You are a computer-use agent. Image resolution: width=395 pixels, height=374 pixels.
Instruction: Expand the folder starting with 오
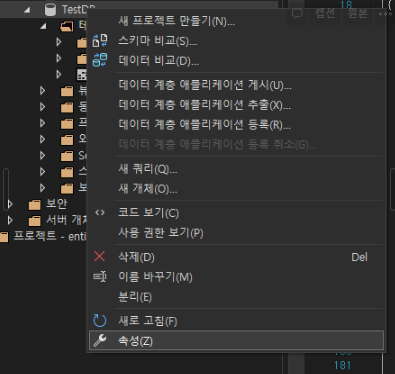[43, 139]
